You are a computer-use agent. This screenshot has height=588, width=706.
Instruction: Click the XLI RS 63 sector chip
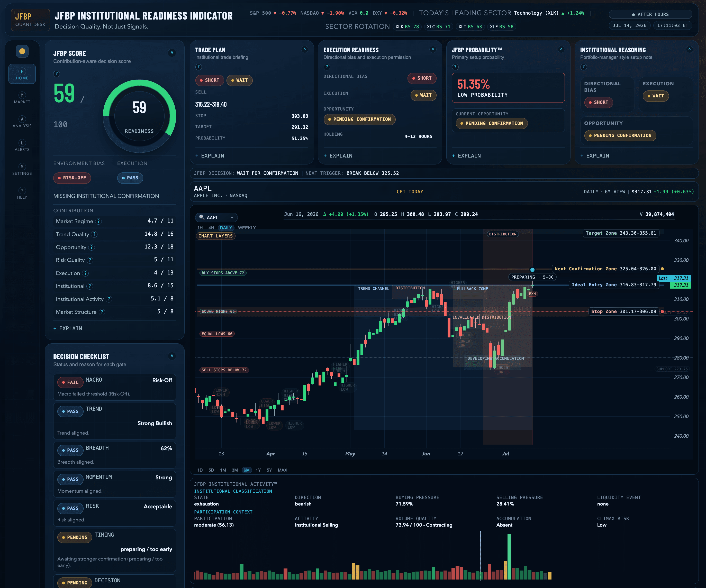(470, 26)
